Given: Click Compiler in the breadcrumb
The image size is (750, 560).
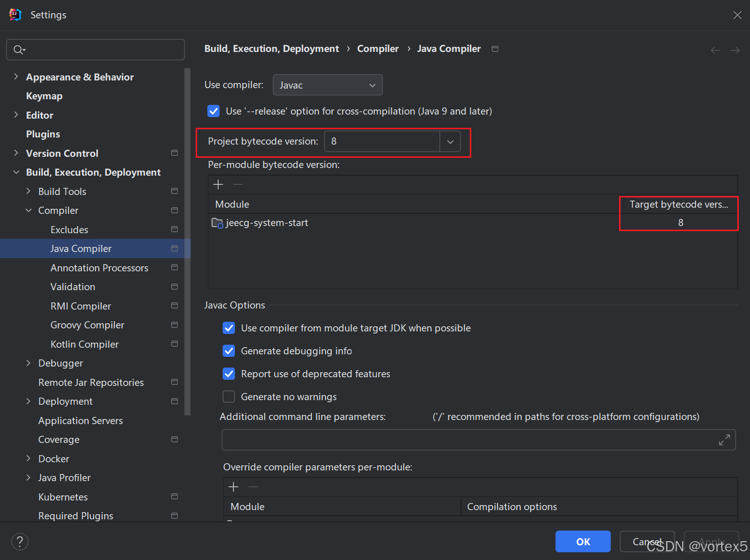Looking at the screenshot, I should pos(378,48).
